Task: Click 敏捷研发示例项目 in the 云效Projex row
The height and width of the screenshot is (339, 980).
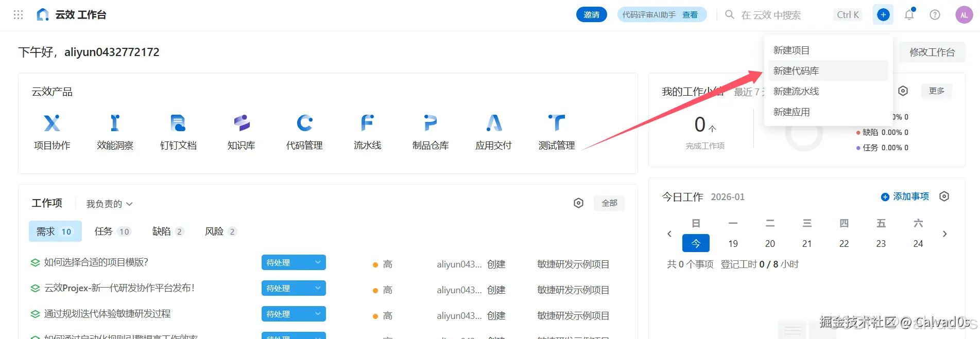Action: 573,290
